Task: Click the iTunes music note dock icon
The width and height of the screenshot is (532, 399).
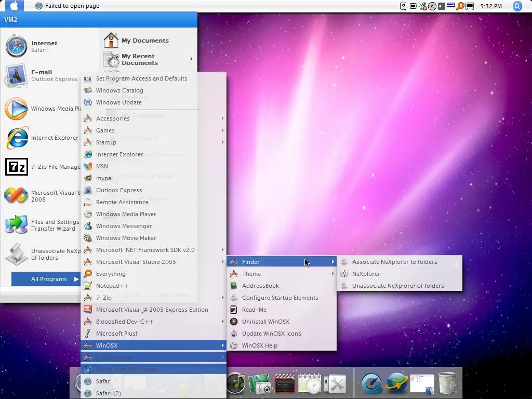Action: [236, 383]
